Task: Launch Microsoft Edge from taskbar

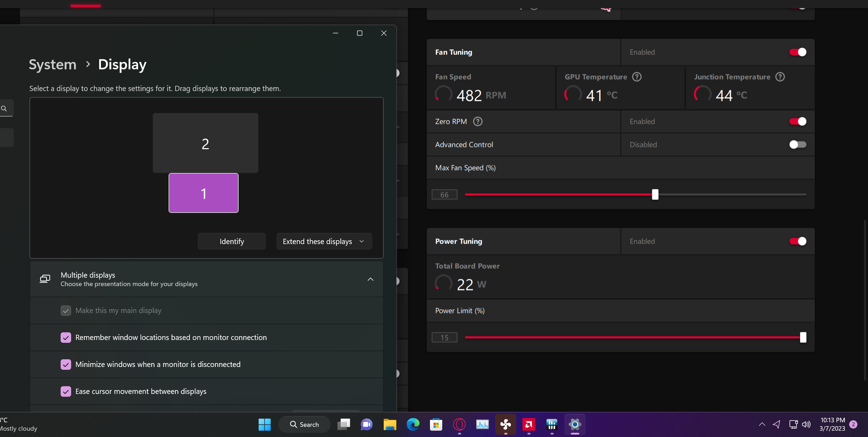Action: tap(413, 424)
